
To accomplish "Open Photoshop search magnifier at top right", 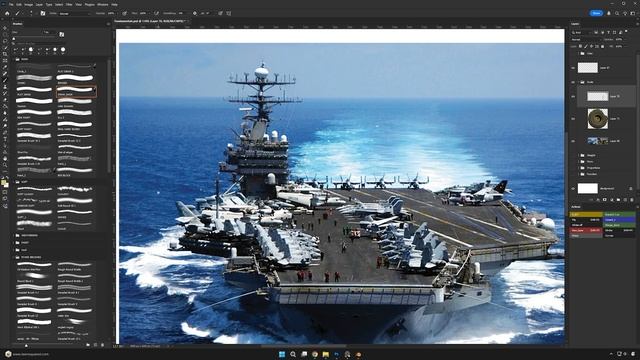I will (x=617, y=13).
